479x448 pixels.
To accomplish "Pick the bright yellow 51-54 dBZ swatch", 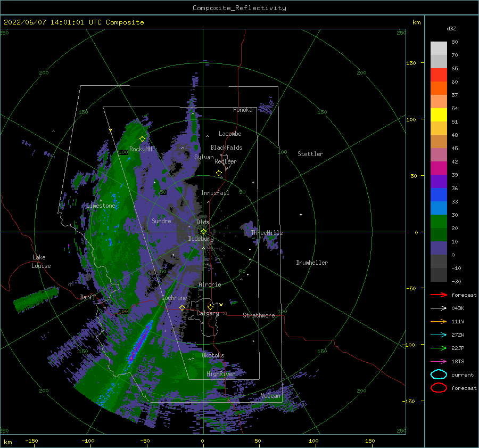I will tap(439, 115).
